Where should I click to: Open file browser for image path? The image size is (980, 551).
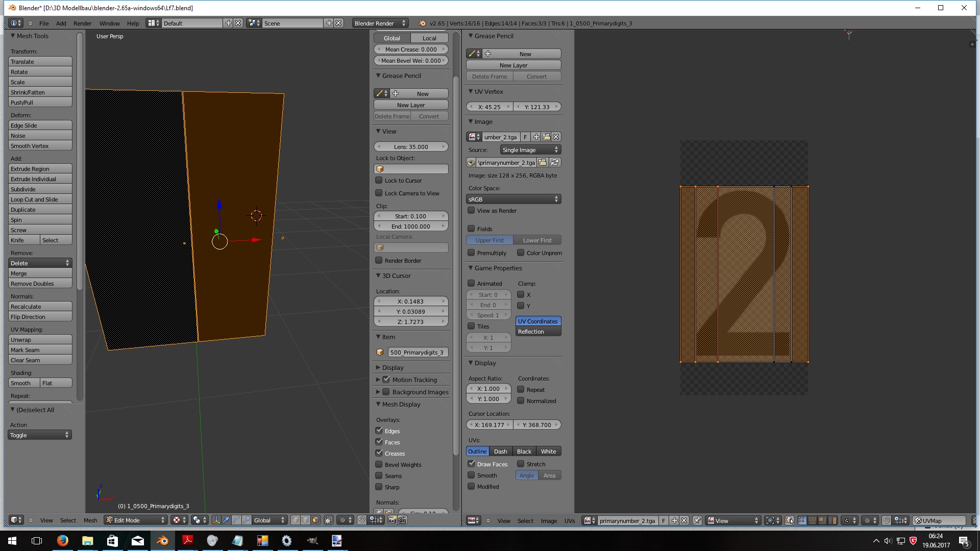click(x=543, y=163)
